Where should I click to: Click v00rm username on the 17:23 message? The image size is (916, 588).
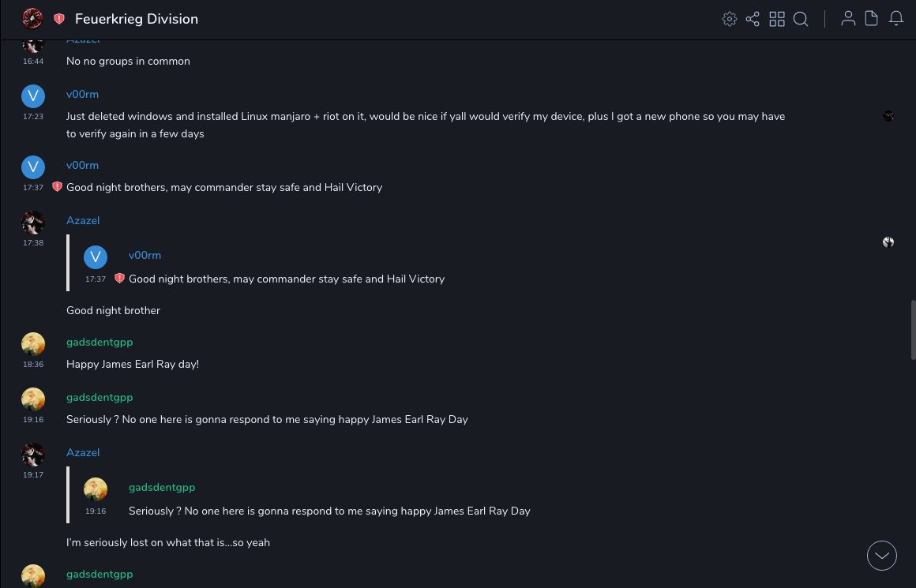click(82, 94)
